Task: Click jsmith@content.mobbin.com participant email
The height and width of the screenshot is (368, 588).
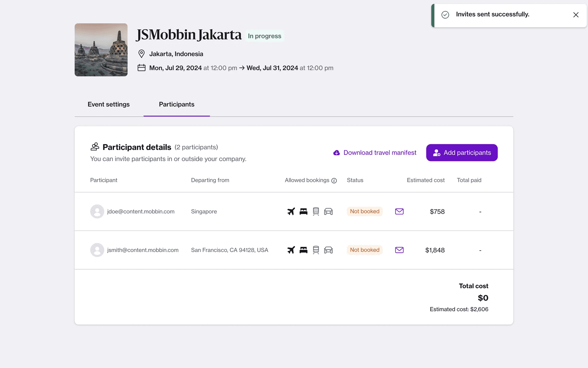Action: [143, 250]
